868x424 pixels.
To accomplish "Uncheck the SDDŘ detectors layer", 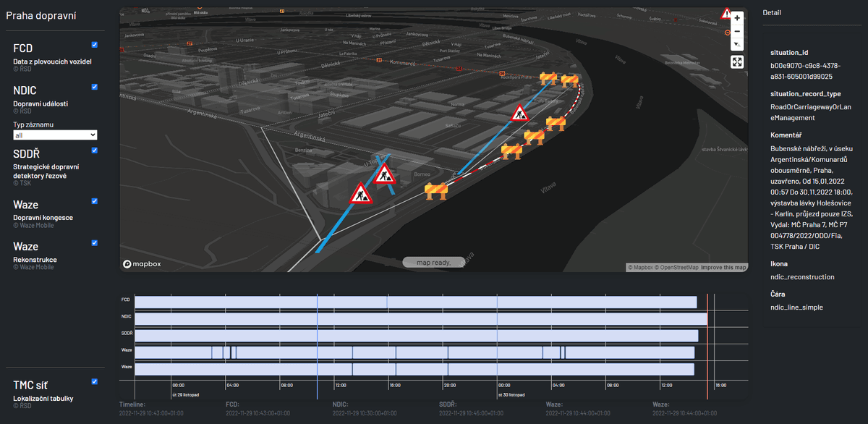I will [95, 150].
